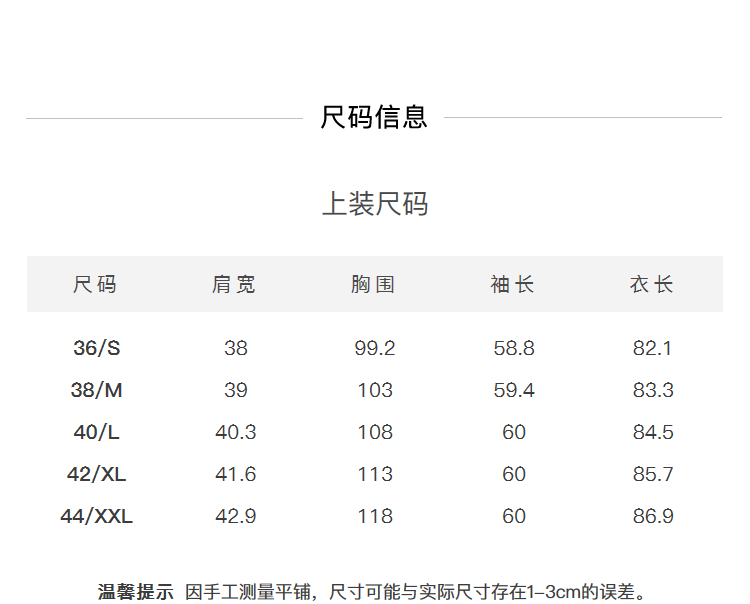The image size is (750, 604).
Task: Select the 尺码 column header
Action: 96,285
